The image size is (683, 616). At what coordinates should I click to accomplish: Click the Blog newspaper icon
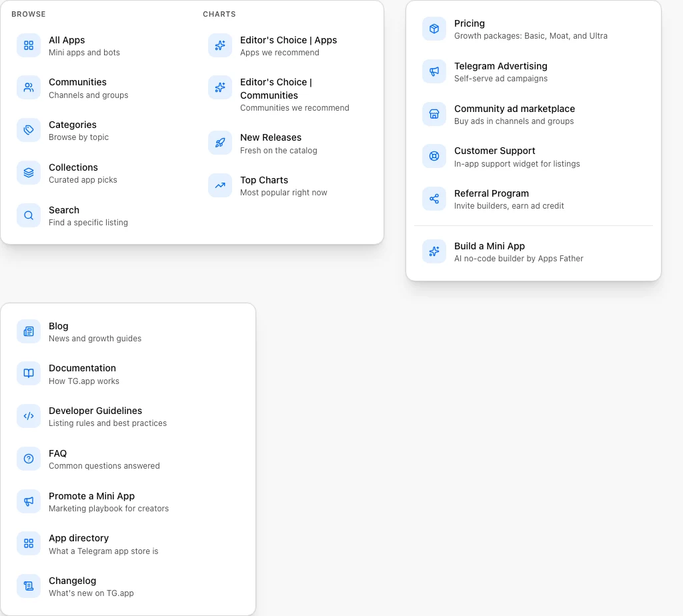(29, 332)
